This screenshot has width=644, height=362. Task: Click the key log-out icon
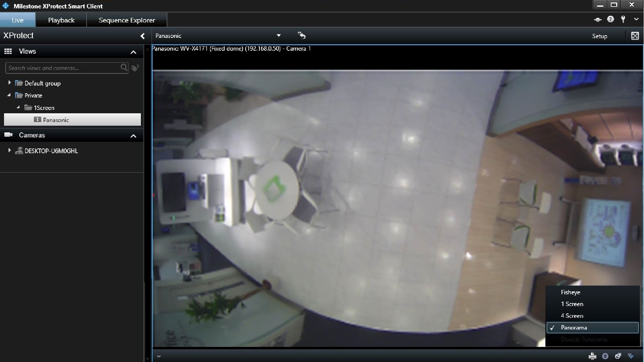tap(623, 19)
